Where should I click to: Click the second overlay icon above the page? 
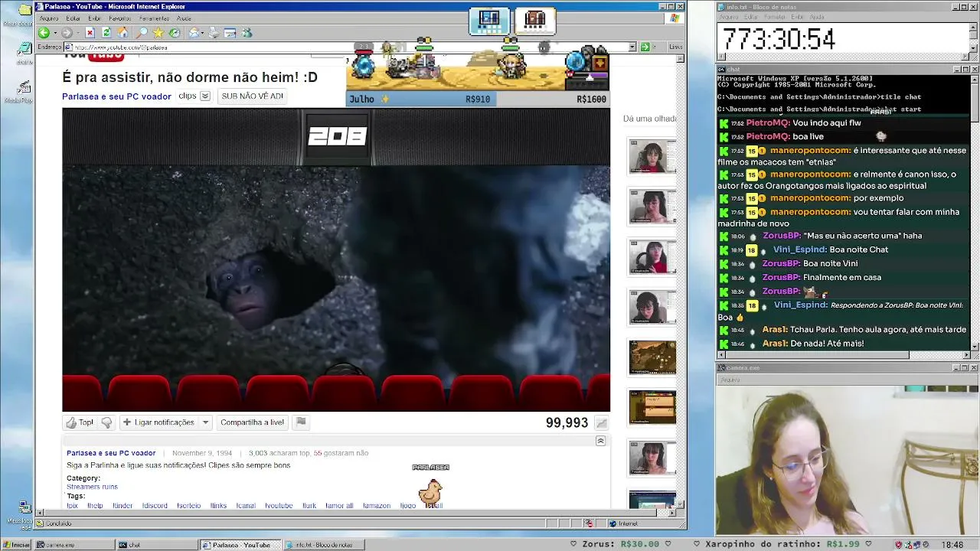coord(535,20)
